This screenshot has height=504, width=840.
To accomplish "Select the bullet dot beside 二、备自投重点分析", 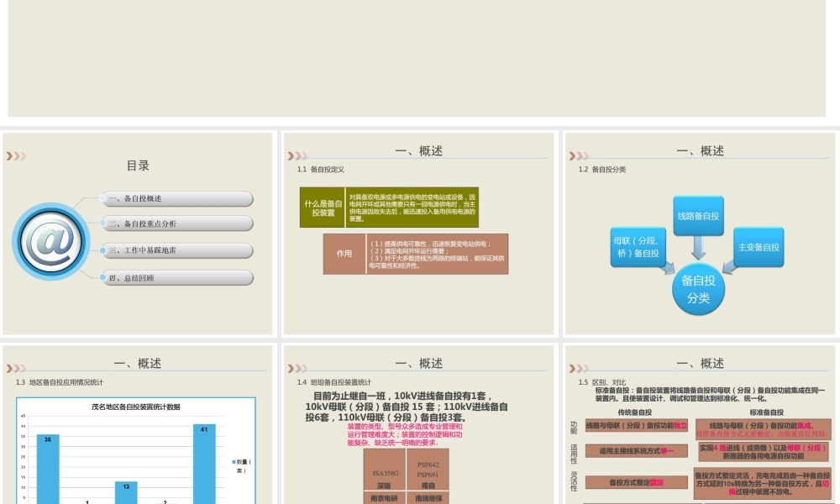I will tap(102, 224).
